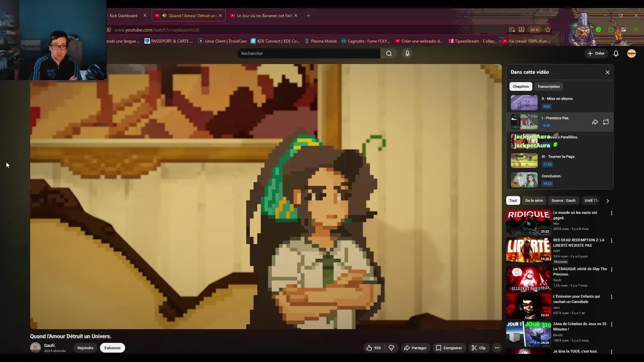The height and width of the screenshot is (362, 644).
Task: Click the main video player frame
Action: click(266, 197)
